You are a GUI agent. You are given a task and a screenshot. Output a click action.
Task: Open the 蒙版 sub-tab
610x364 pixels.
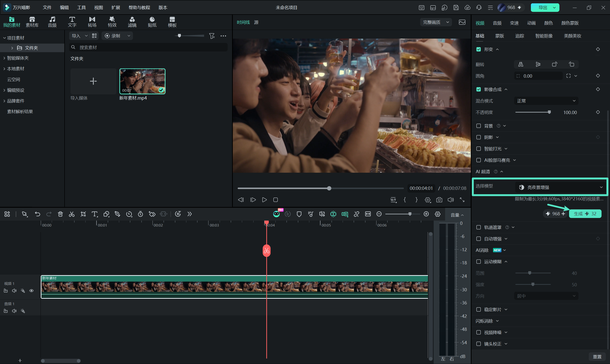[499, 36]
